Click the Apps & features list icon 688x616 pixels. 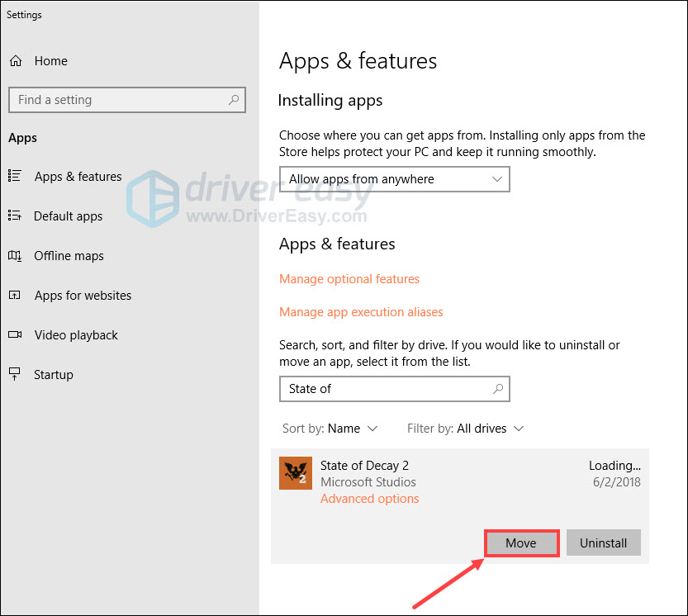pyautogui.click(x=15, y=176)
